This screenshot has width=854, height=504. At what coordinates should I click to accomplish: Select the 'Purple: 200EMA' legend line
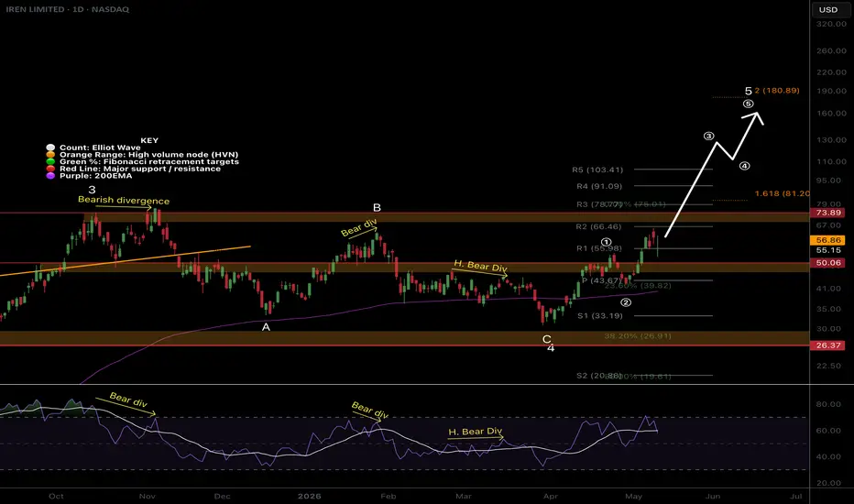point(96,176)
